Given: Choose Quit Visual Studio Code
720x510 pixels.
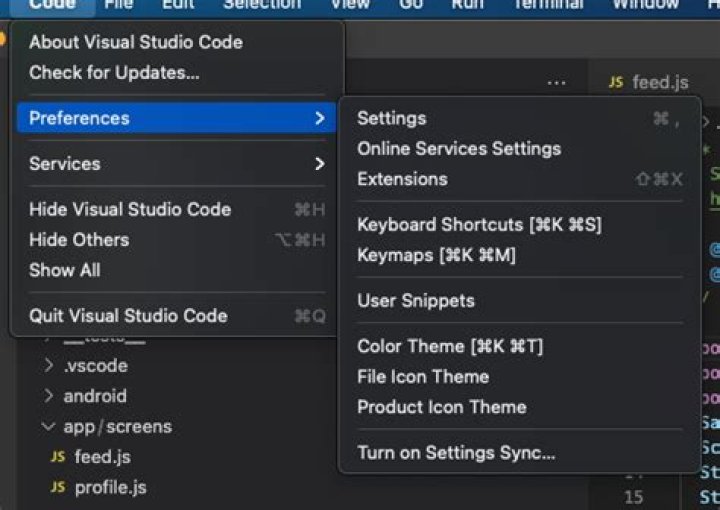Looking at the screenshot, I should (x=177, y=316).
